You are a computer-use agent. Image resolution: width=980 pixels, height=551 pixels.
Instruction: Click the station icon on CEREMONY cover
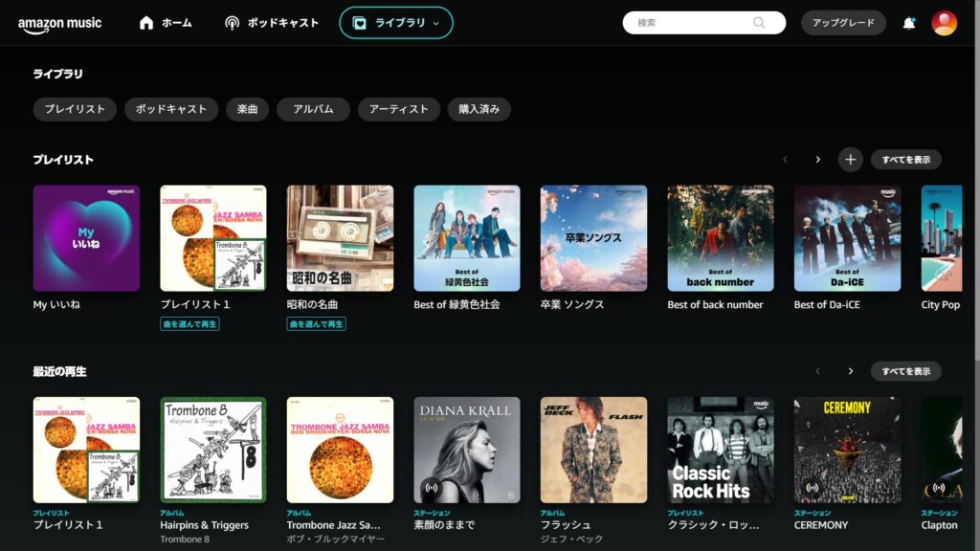[812, 488]
